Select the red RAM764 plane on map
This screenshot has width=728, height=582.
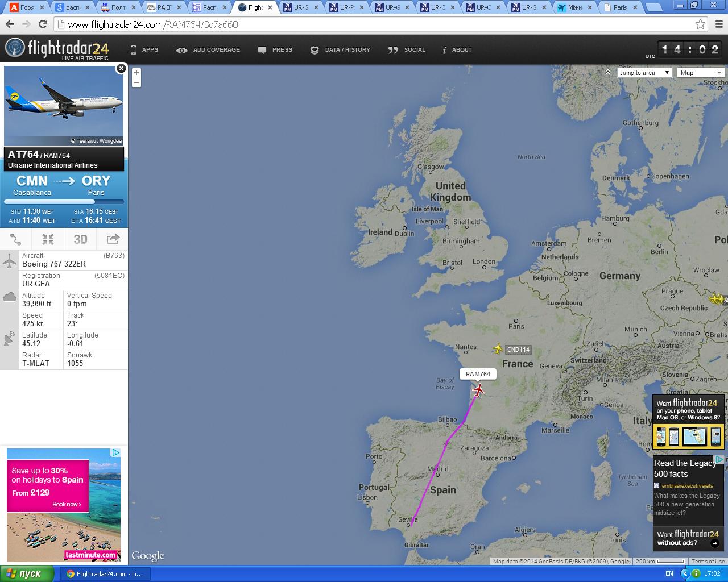[479, 390]
